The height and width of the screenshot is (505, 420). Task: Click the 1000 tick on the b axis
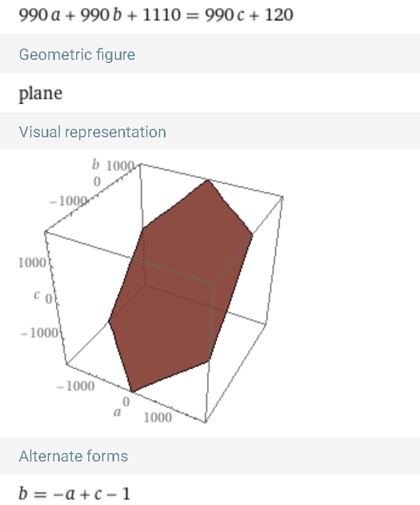[120, 166]
